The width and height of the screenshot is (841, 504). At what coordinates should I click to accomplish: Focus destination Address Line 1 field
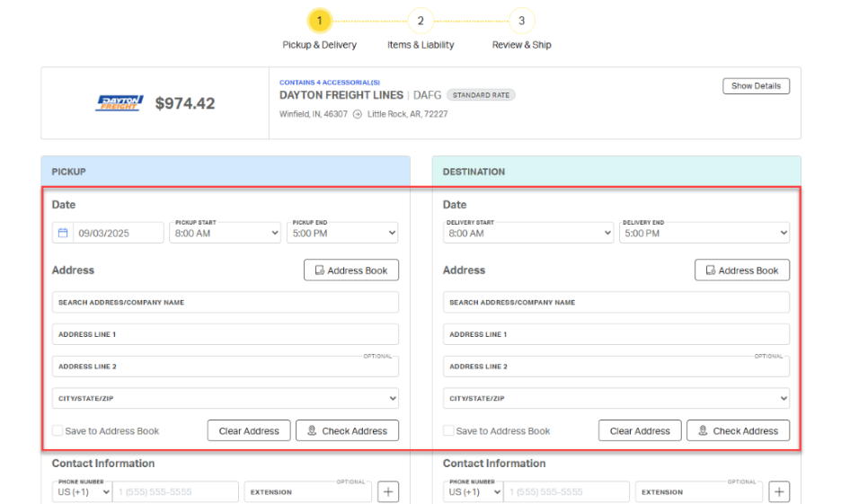[616, 334]
